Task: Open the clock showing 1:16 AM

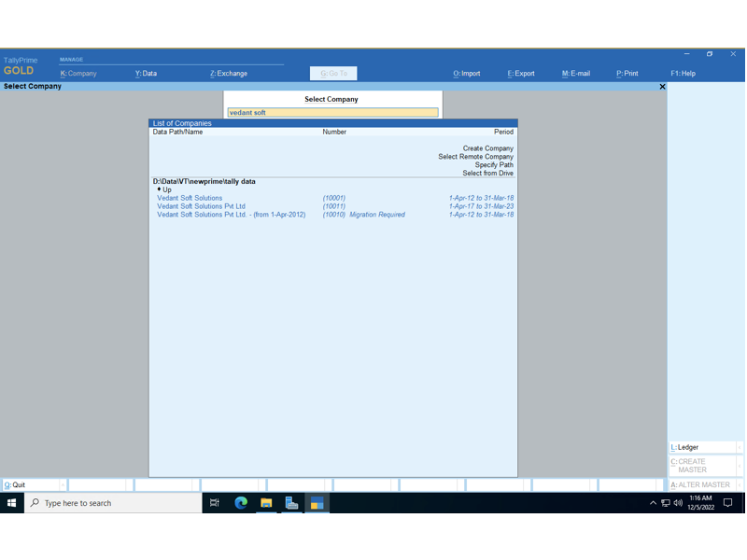Action: pos(701,503)
